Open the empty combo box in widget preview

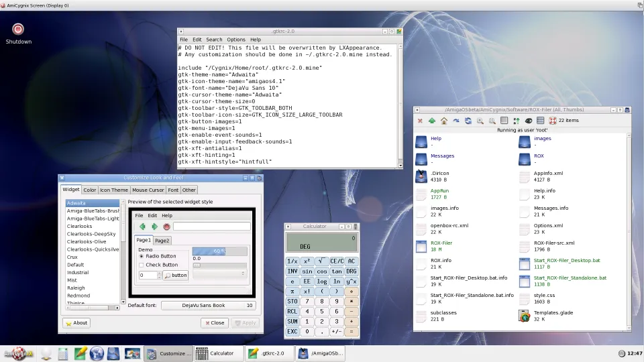pyautogui.click(x=219, y=274)
